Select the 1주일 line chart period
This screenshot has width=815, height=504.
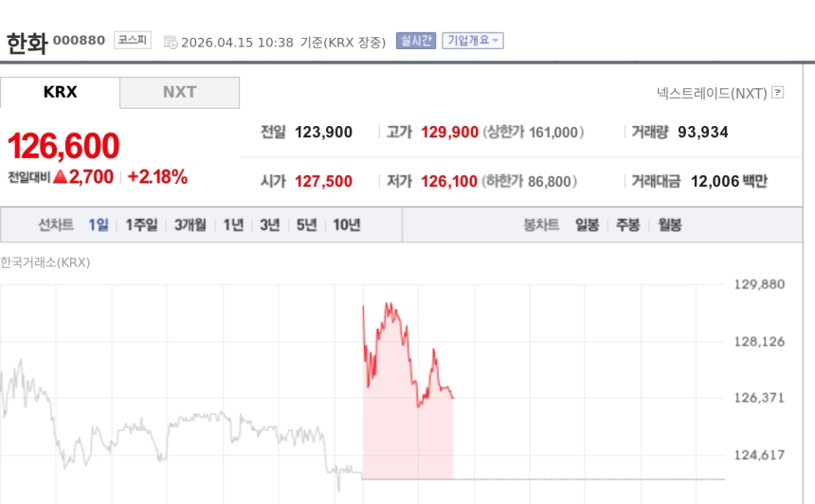point(142,225)
